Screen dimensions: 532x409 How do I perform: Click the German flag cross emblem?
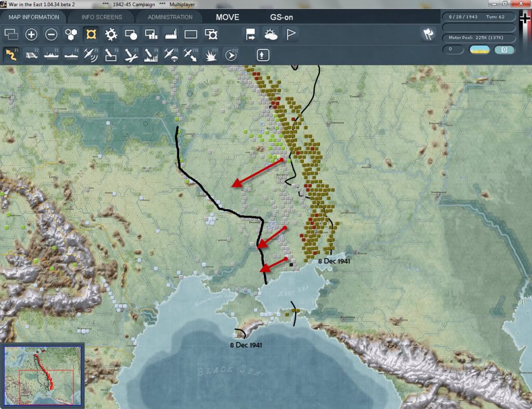click(525, 17)
